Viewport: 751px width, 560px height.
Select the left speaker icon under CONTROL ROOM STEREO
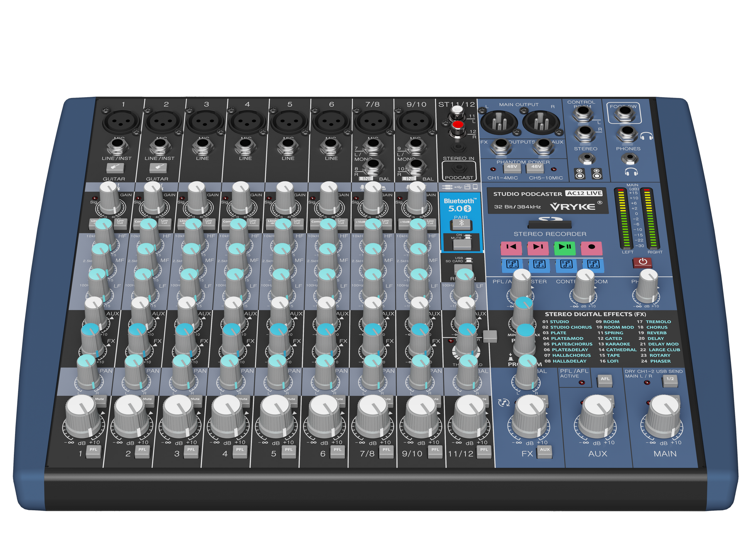580,174
